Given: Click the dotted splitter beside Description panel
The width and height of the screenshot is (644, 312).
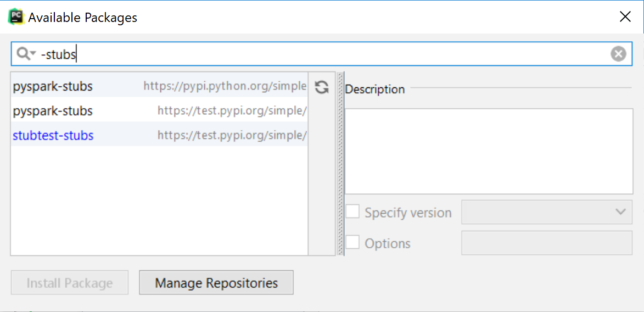Looking at the screenshot, I should point(340,164).
